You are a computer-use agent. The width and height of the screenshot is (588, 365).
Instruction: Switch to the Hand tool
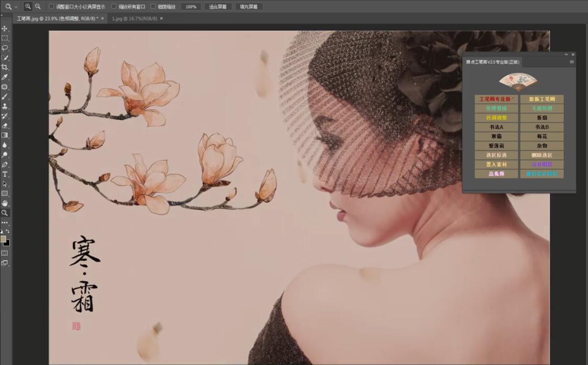[5, 203]
